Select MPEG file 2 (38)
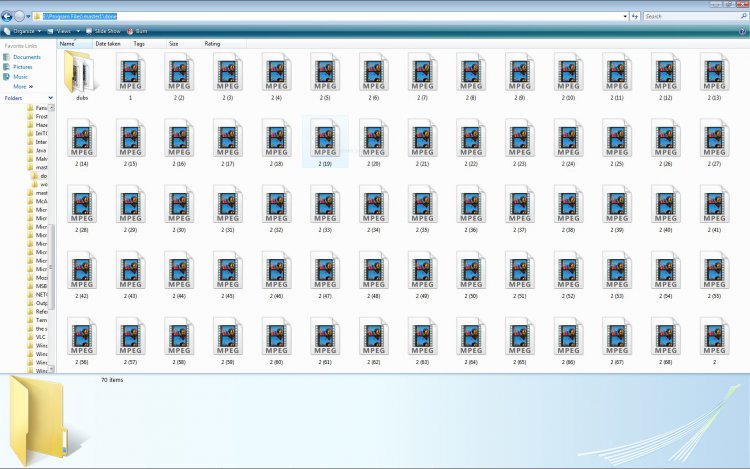Image resolution: width=750 pixels, height=469 pixels. coord(568,204)
